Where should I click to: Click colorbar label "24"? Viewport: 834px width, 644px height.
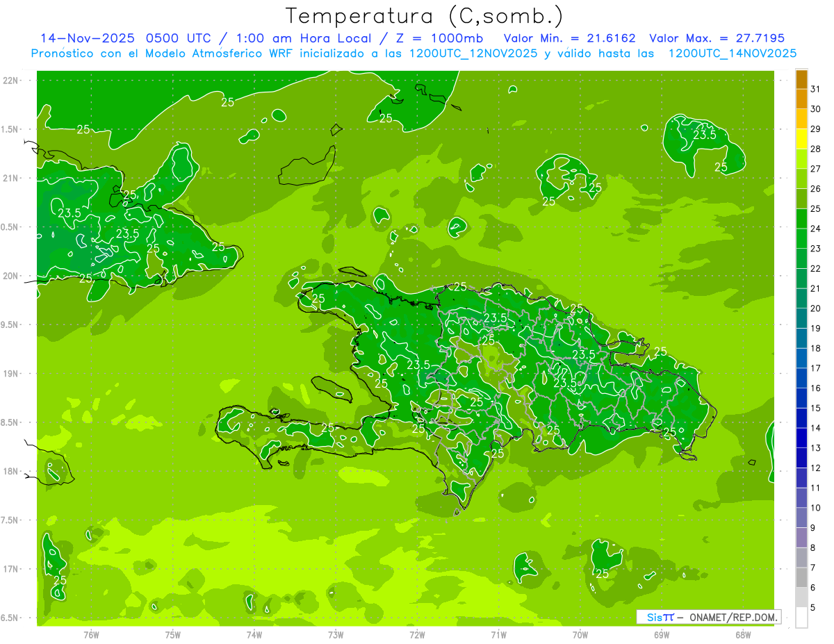[x=816, y=229]
